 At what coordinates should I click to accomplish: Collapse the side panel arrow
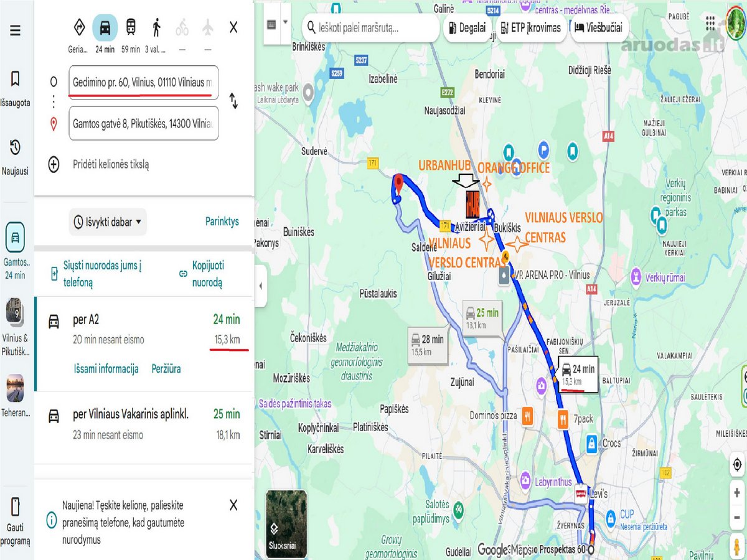(x=260, y=286)
